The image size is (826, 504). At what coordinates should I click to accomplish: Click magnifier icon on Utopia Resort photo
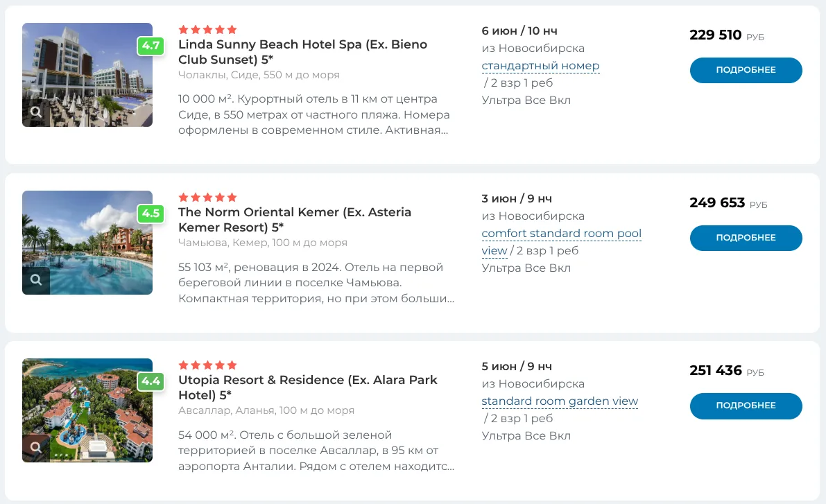click(36, 448)
